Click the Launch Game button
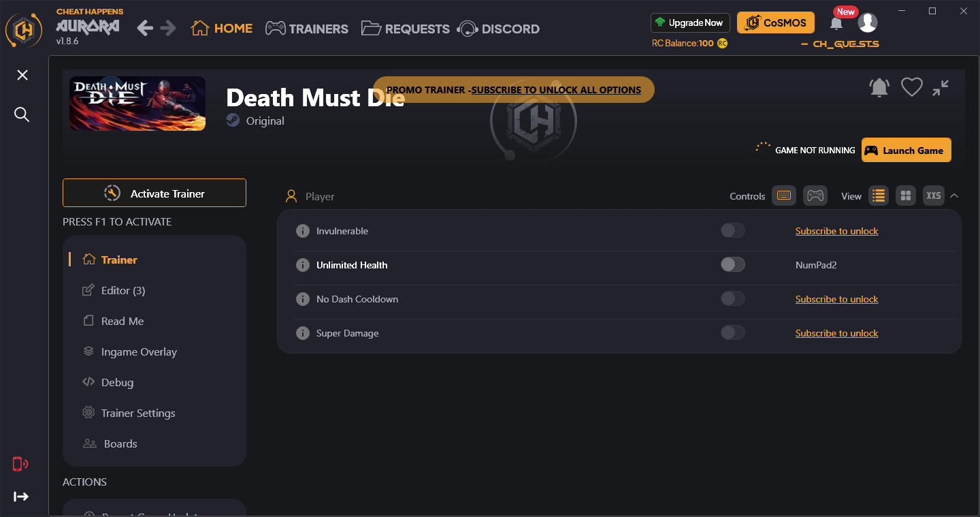This screenshot has width=980, height=517. coord(906,150)
